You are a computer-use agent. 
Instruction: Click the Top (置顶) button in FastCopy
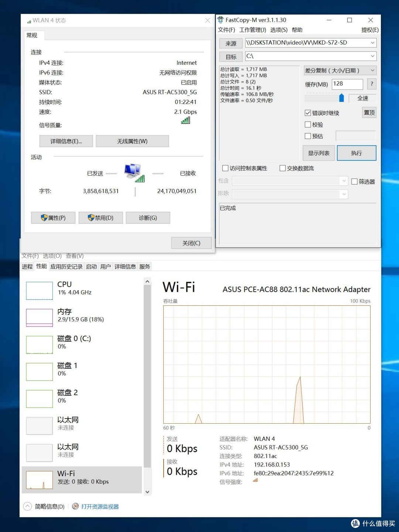click(369, 112)
